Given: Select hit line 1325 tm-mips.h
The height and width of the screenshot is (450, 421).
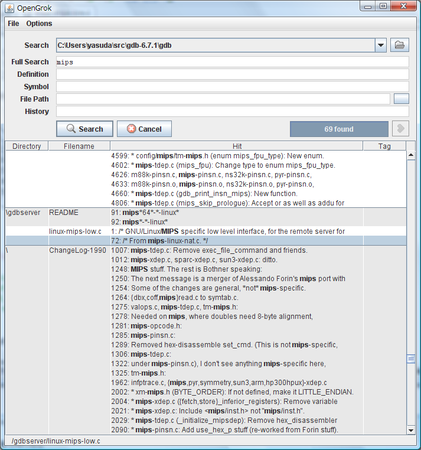Looking at the screenshot, I should coord(138,373).
